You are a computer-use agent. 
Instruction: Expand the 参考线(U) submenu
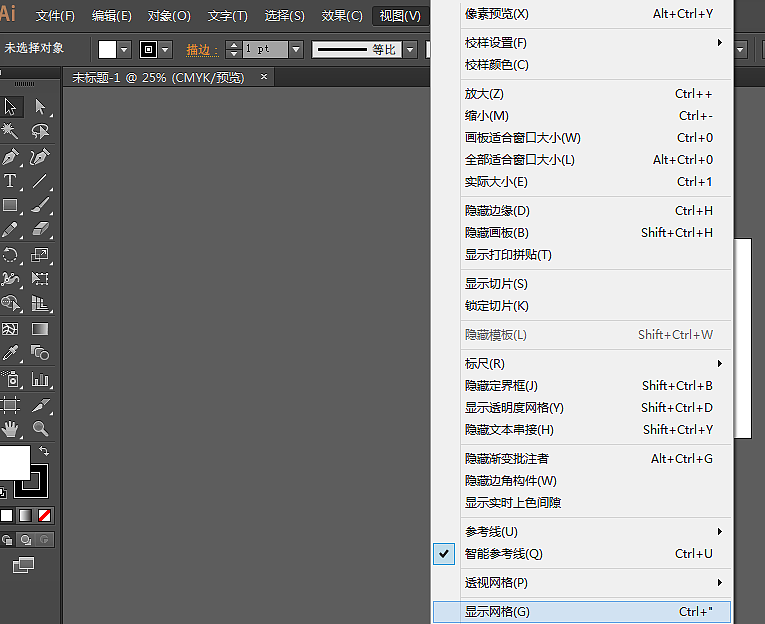click(582, 532)
